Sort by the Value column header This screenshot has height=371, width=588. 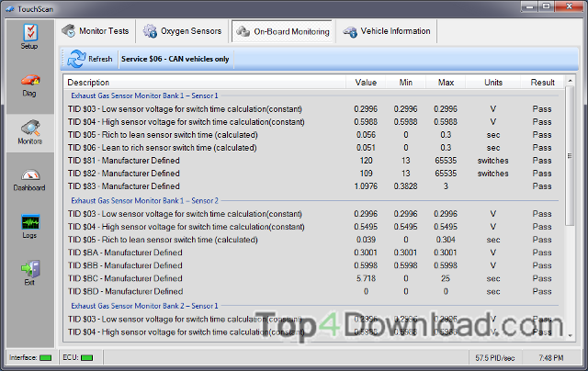pyautogui.click(x=366, y=83)
